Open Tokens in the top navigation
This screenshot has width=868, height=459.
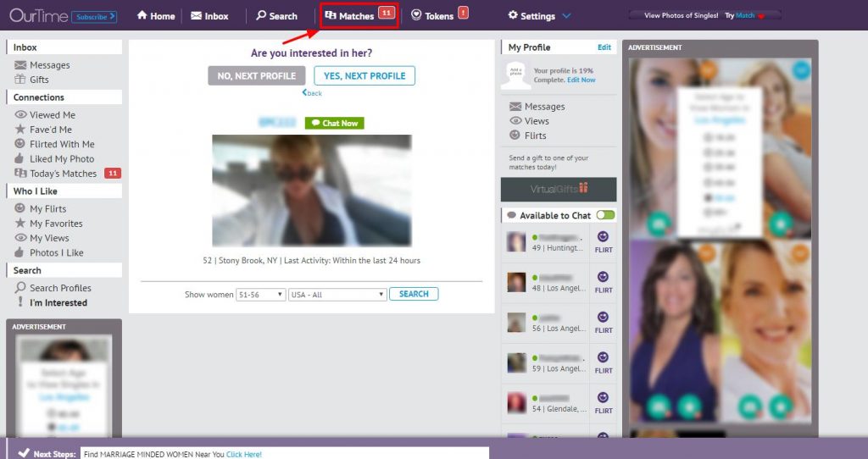click(x=440, y=15)
